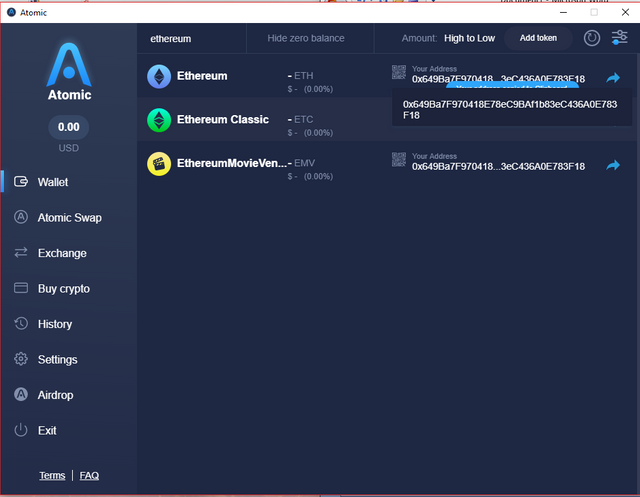Click the Ethereum Classic coin icon
This screenshot has height=497, width=640.
pos(159,120)
